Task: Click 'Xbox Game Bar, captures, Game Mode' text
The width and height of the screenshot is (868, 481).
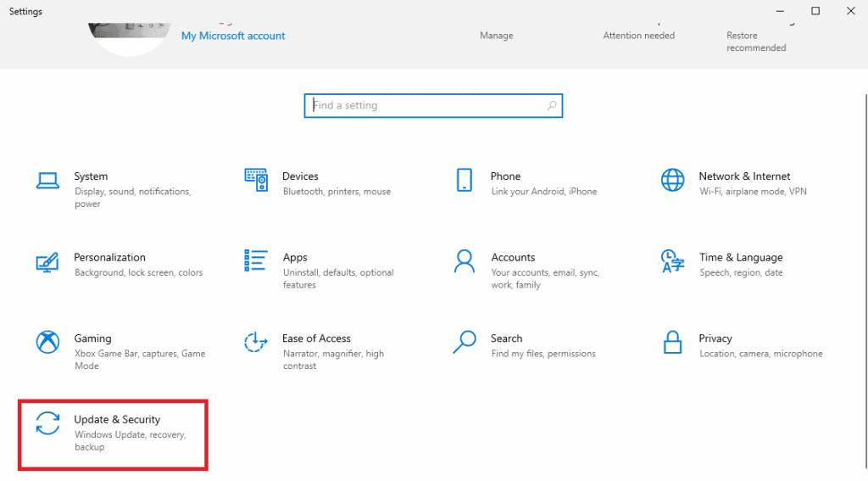Action: coord(140,359)
